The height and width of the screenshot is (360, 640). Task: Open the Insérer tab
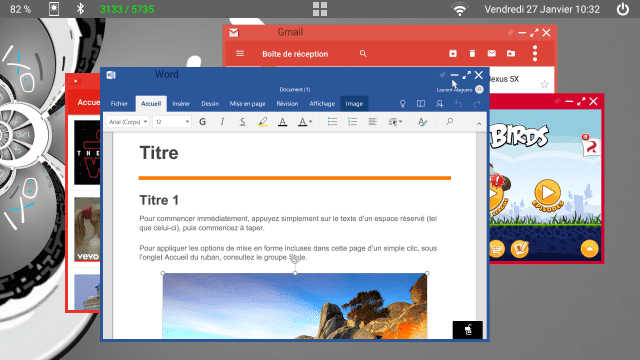coord(181,104)
